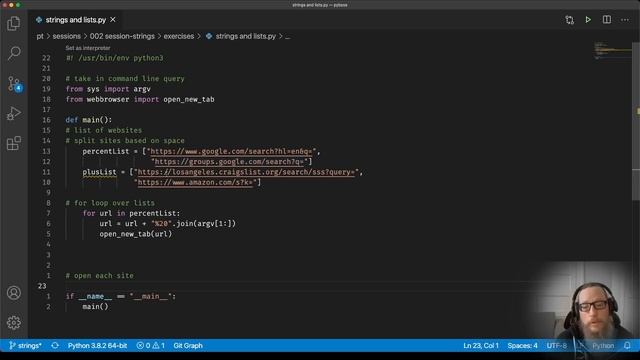Click 'for url in percentList:' line
This screenshot has height=360, width=640.
[x=131, y=213]
